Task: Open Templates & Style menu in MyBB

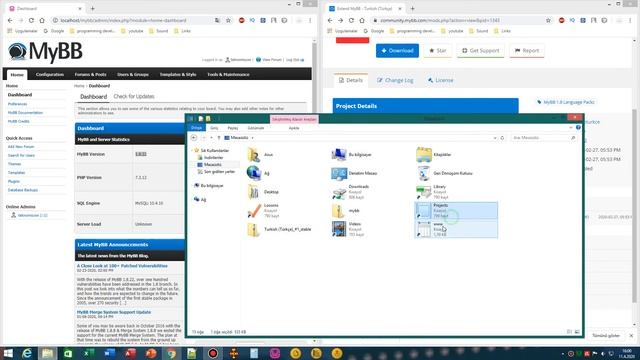Action: [178, 74]
